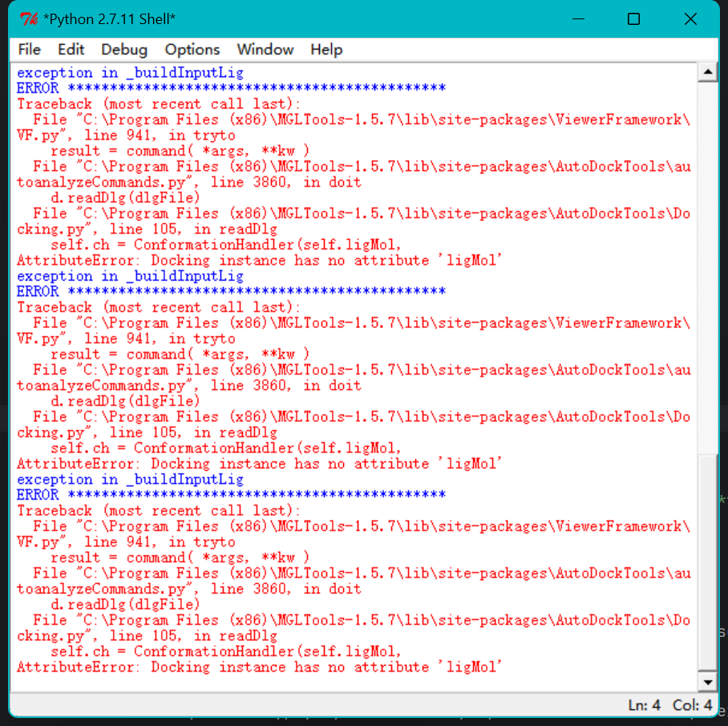Click the vertical scrollbar thumb
Viewport: 728px width, 726px height.
[x=708, y=562]
